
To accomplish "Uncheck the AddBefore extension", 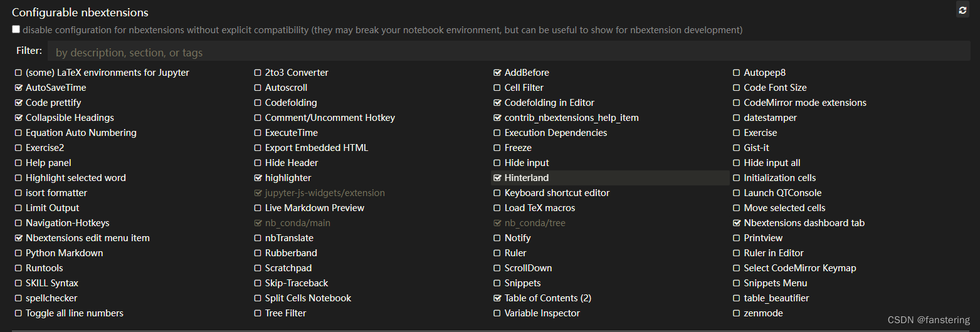I will (498, 73).
